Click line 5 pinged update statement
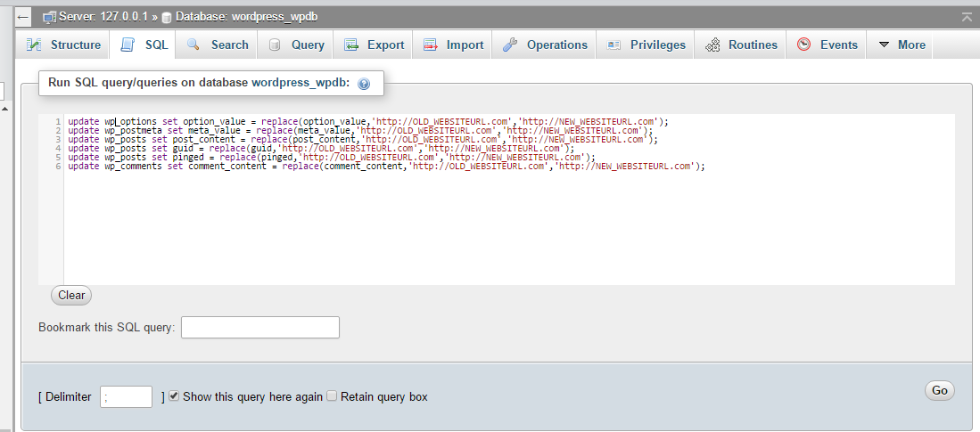 [332, 158]
